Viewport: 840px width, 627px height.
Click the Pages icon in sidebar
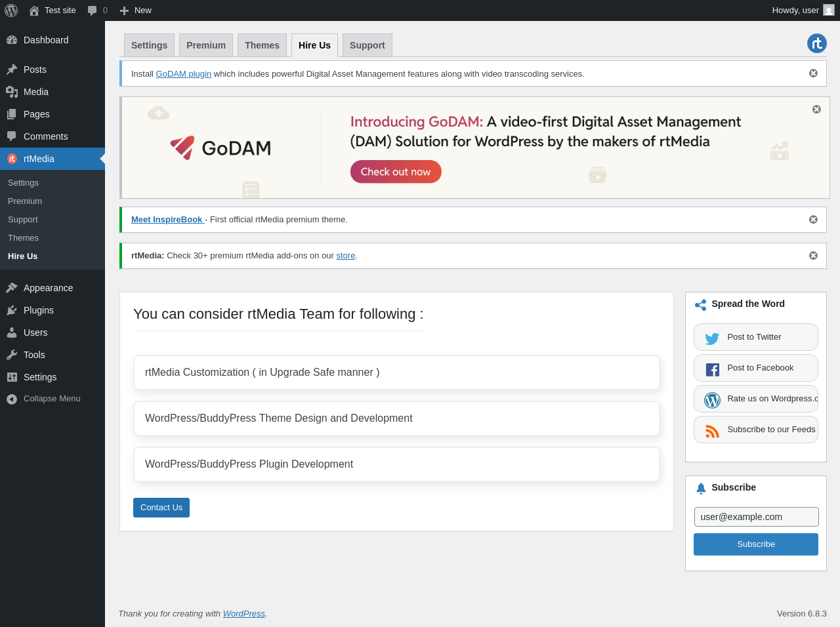click(x=12, y=114)
